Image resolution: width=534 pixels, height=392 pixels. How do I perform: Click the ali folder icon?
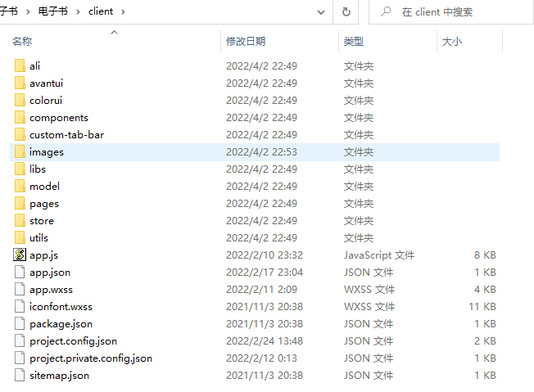(x=20, y=65)
